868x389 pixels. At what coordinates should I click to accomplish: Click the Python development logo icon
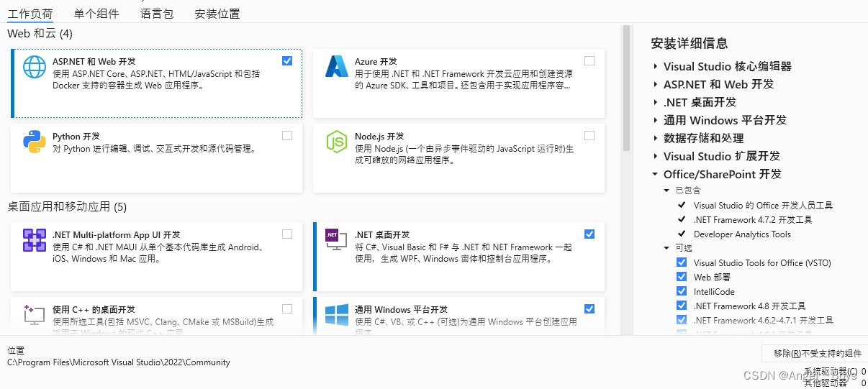[x=35, y=142]
